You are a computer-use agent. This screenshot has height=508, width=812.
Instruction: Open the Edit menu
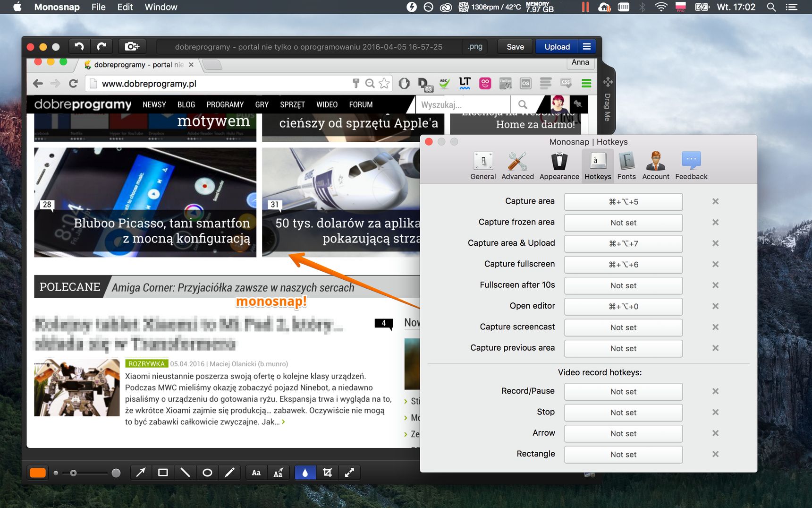(125, 7)
